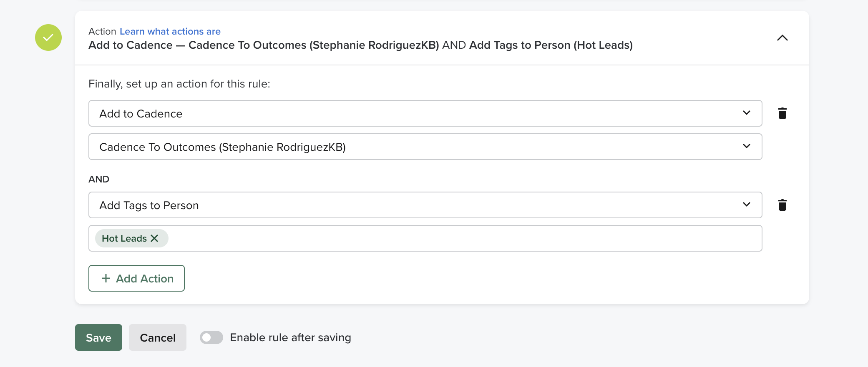This screenshot has height=367, width=868.
Task: Click the plus icon in Add Action
Action: click(x=106, y=278)
